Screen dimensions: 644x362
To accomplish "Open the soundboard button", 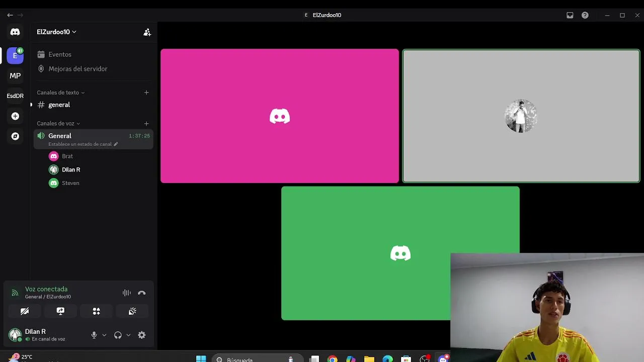I will (x=132, y=311).
